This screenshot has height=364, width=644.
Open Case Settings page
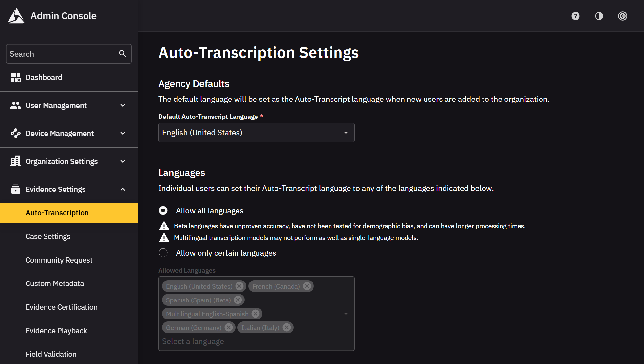48,236
